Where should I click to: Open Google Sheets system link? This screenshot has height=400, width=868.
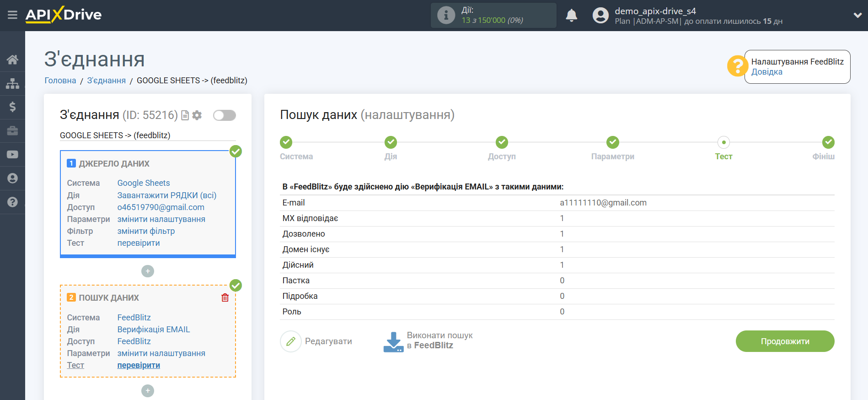(143, 183)
